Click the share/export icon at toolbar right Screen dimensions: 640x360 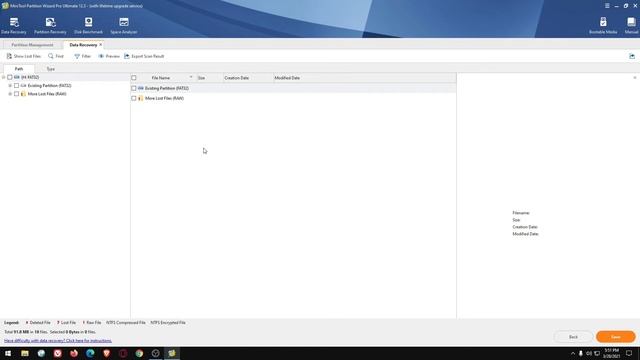tap(632, 56)
